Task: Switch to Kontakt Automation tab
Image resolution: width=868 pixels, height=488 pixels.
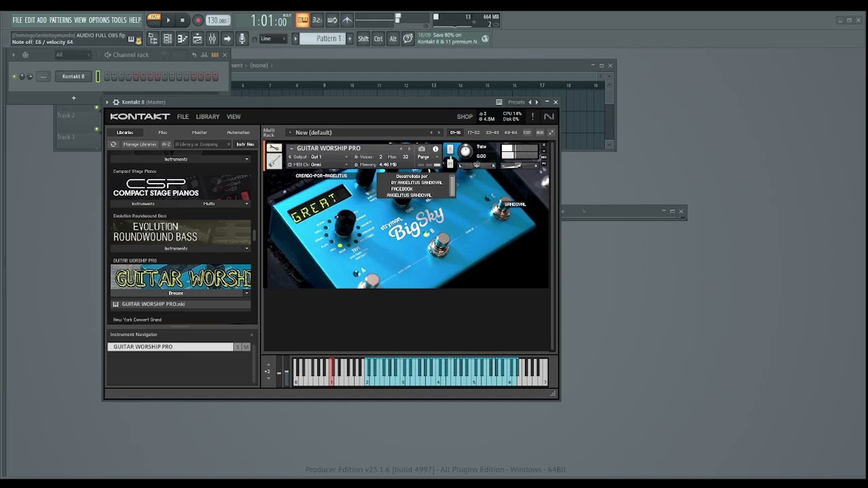Action: pos(238,132)
